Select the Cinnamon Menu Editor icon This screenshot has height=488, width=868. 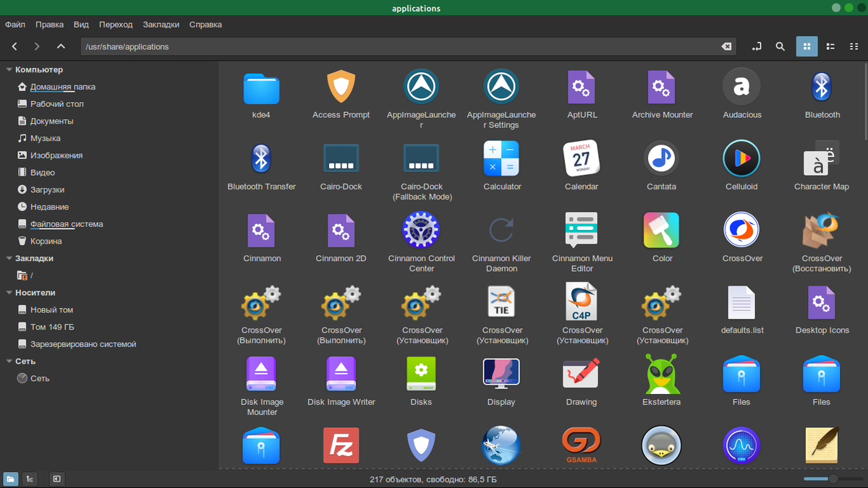[x=582, y=230]
